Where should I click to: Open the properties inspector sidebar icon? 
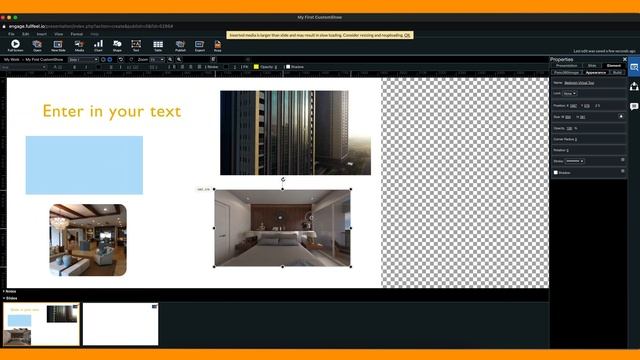click(634, 67)
